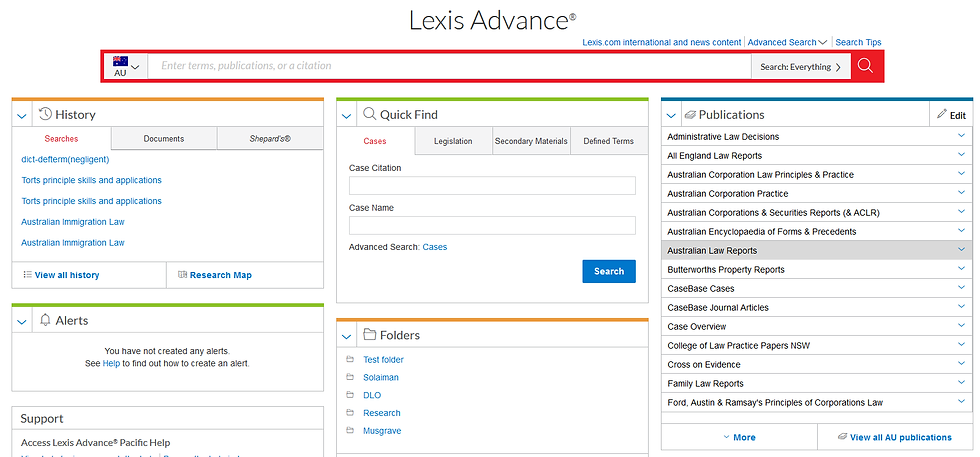Select the Cases tab in Quick Find
Image resolution: width=980 pixels, height=457 pixels.
[375, 141]
